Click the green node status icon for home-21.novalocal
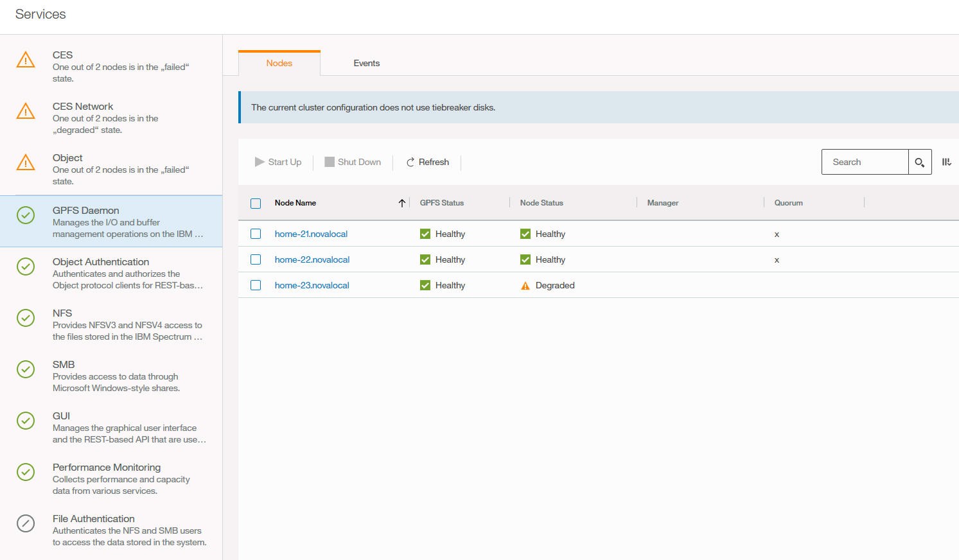 pyautogui.click(x=525, y=234)
